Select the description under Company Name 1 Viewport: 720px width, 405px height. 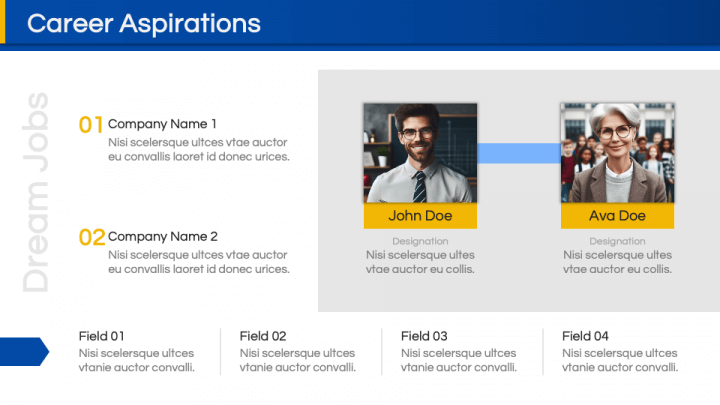pos(199,150)
